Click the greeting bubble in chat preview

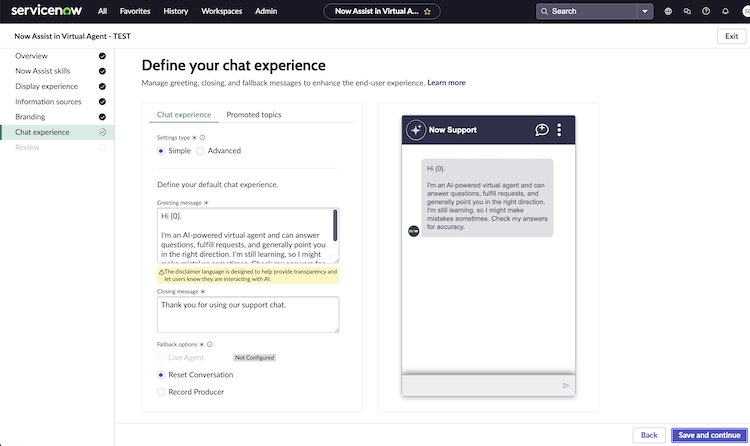(x=487, y=198)
